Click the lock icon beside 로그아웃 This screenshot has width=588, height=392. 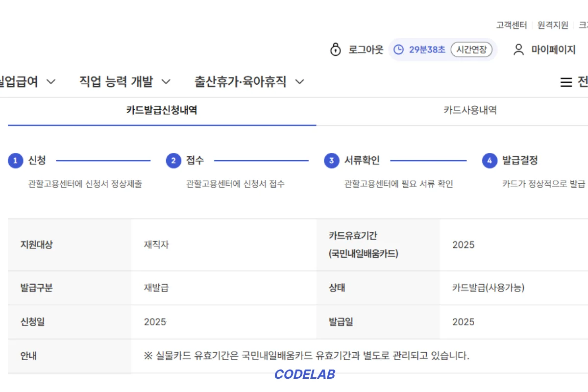(x=336, y=49)
